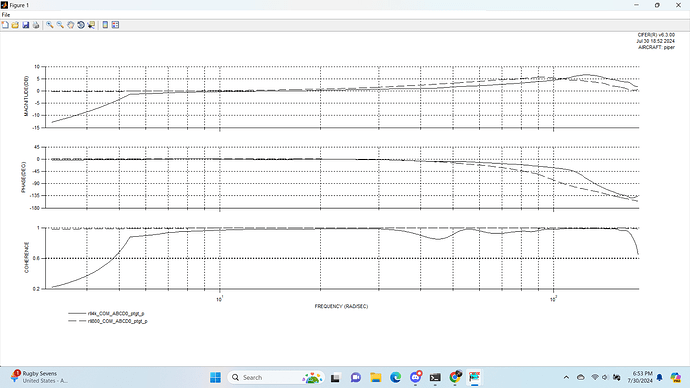The height and width of the screenshot is (388, 690).
Task: Click the solid-line legend entry
Action: tap(106, 314)
